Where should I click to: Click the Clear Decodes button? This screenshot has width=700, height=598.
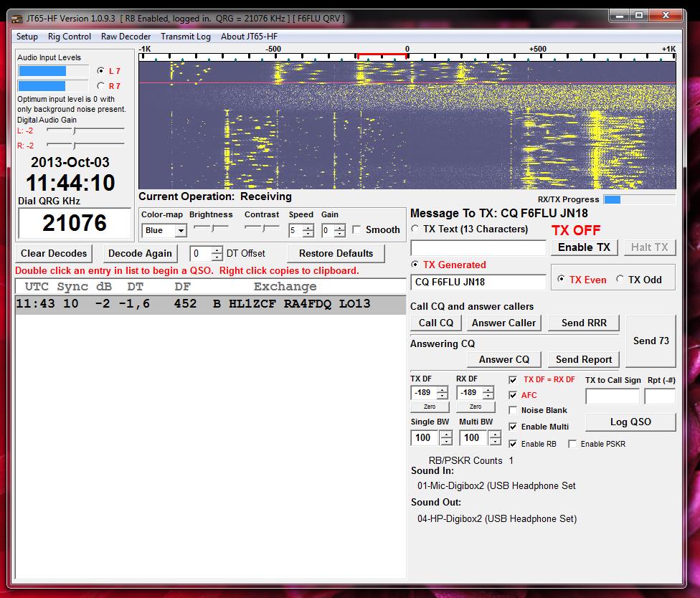[54, 254]
